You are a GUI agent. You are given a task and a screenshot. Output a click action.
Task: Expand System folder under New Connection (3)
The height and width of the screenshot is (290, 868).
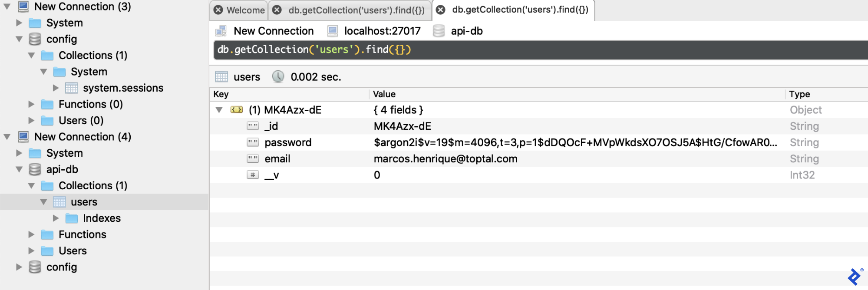pos(19,23)
